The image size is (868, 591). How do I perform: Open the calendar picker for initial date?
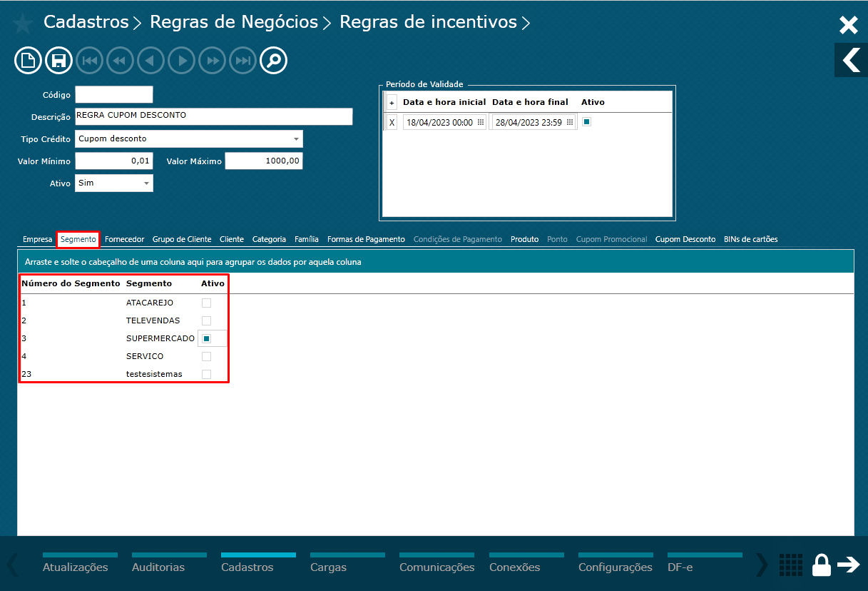[x=481, y=122]
